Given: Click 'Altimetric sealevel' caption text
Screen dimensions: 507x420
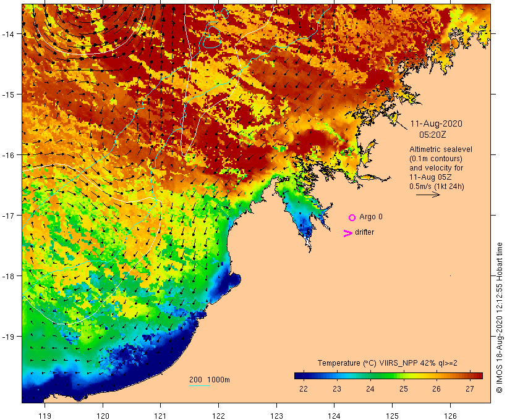Looking at the screenshot, I should click(441, 149).
